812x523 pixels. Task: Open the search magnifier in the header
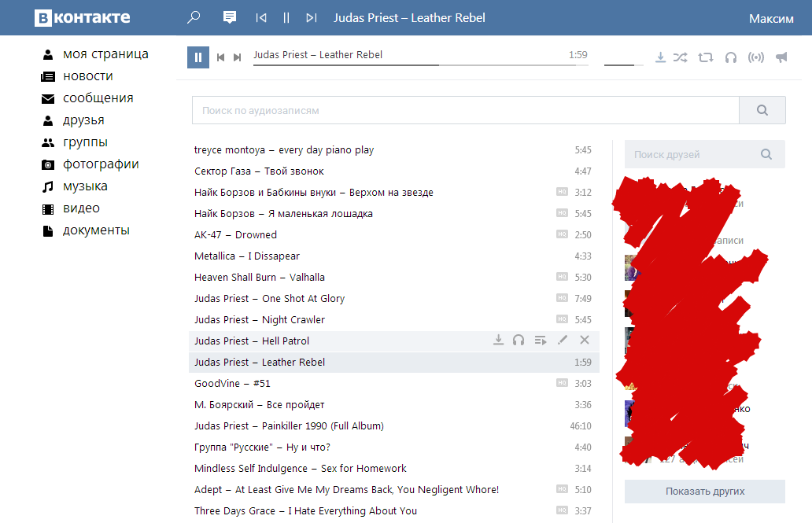[194, 17]
